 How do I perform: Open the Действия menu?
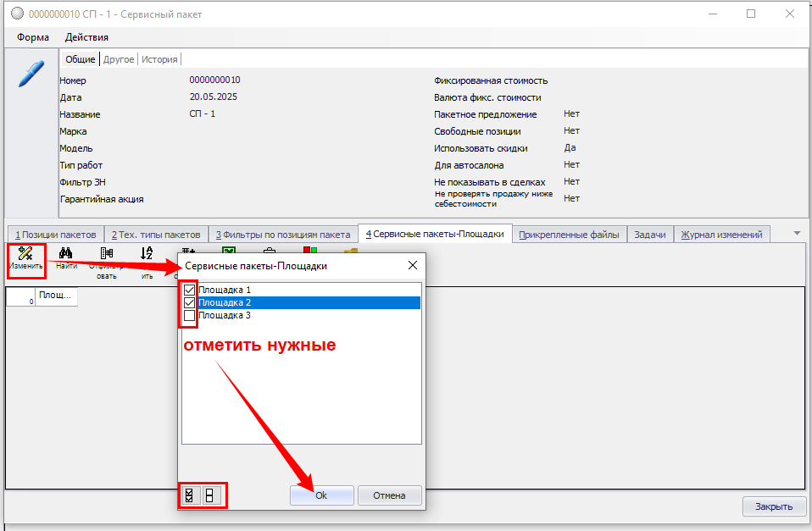86,37
